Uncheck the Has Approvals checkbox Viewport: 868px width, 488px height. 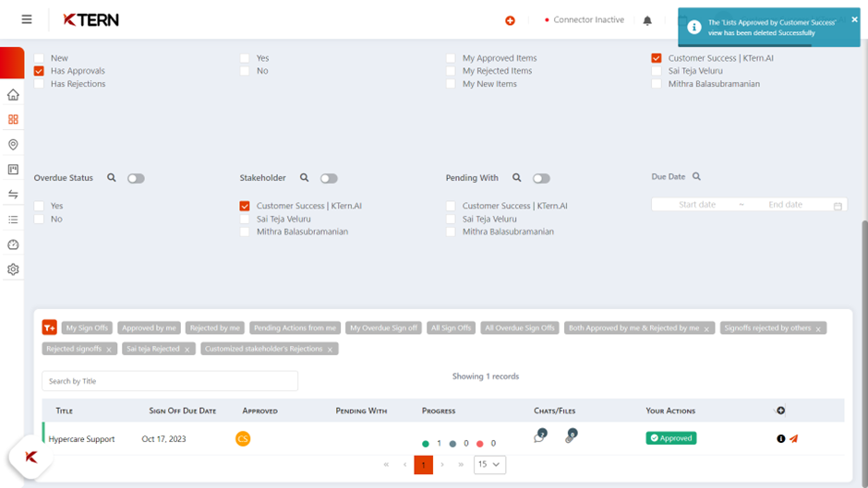pos(39,71)
